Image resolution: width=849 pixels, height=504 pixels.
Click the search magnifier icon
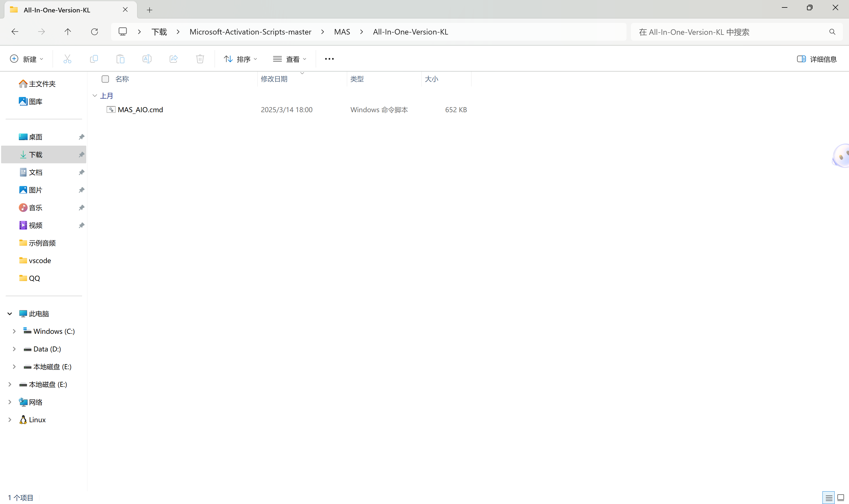coord(832,32)
